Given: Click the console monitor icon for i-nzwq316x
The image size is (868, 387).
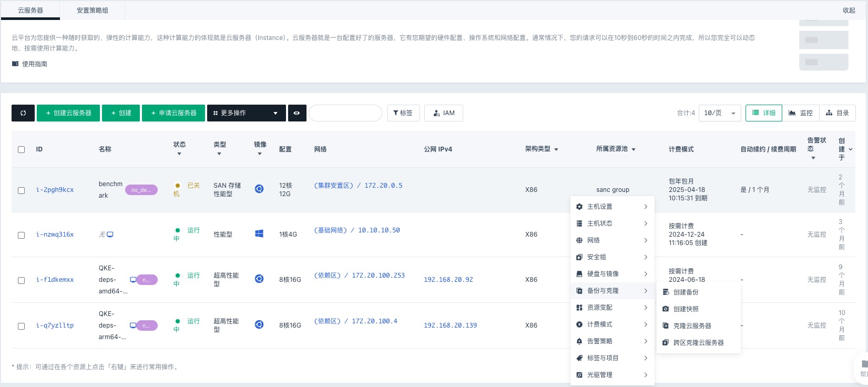Looking at the screenshot, I should click(110, 235).
